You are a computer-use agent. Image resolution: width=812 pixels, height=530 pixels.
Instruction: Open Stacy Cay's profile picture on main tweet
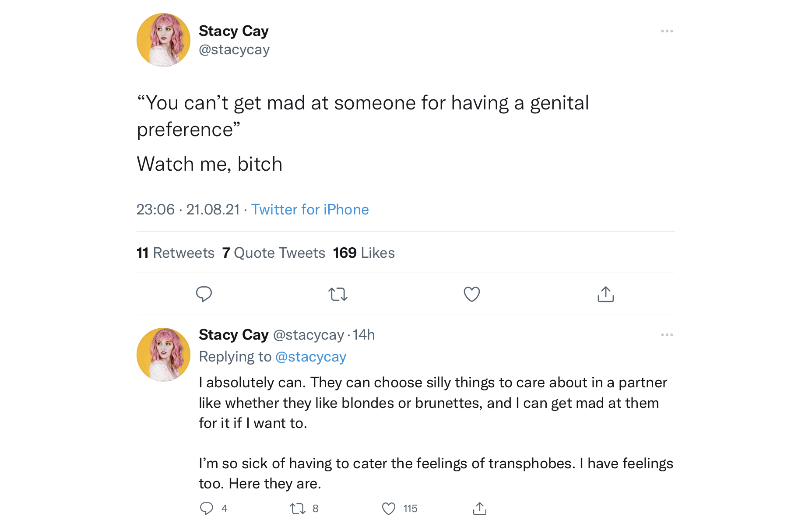pos(163,40)
